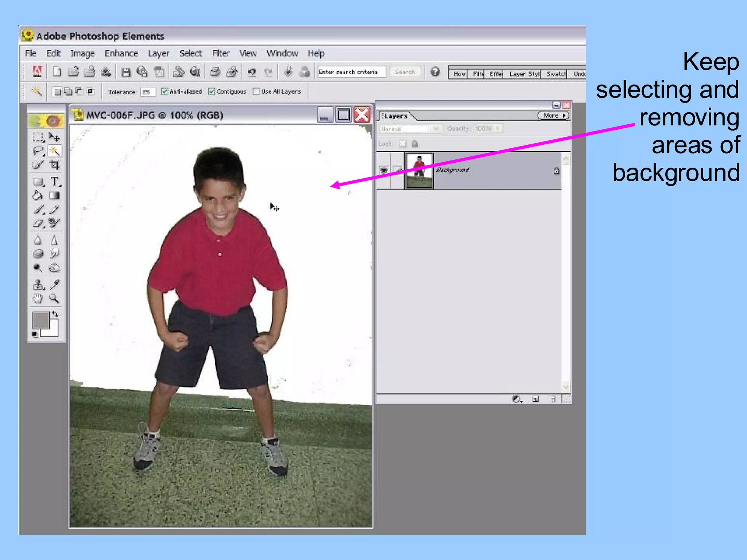Select the Blur tool
747x560 pixels.
38,240
